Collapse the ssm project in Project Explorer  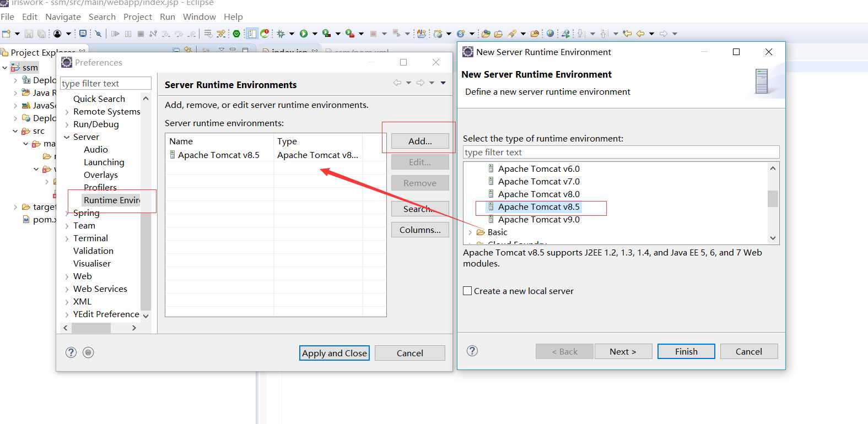point(5,68)
